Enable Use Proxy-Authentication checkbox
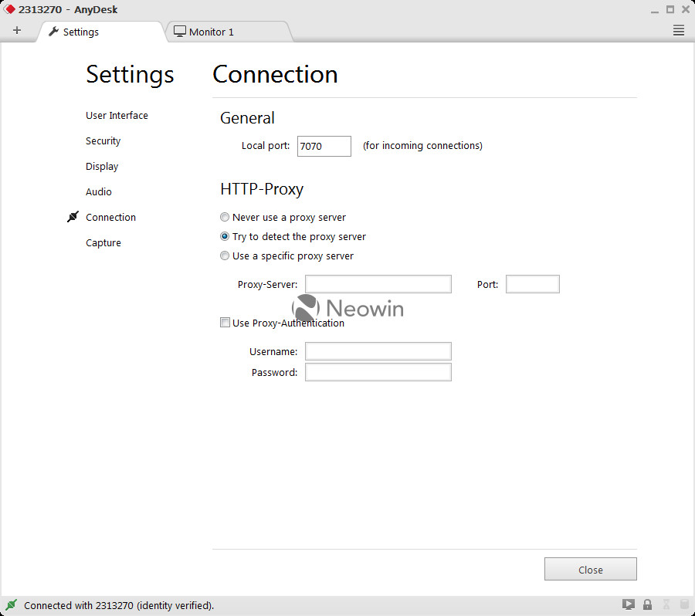695x616 pixels. tap(225, 323)
